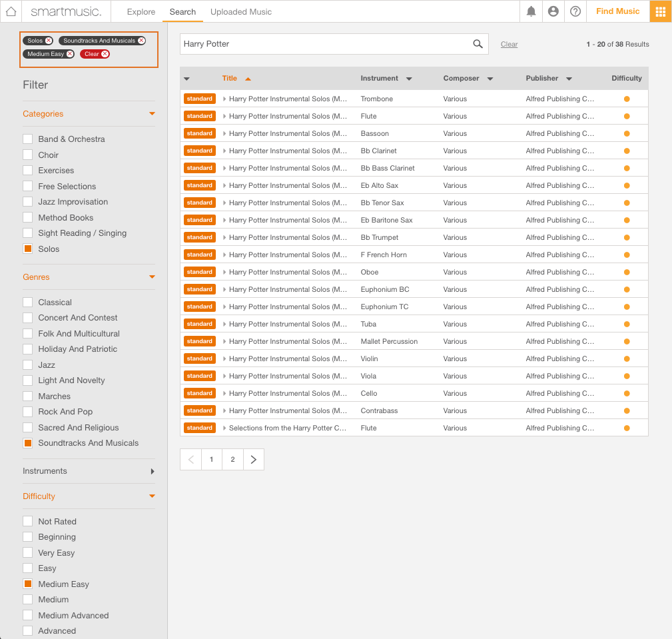The height and width of the screenshot is (639, 672).
Task: Uncheck the Soundtracks And Musicals genre
Action: click(28, 443)
